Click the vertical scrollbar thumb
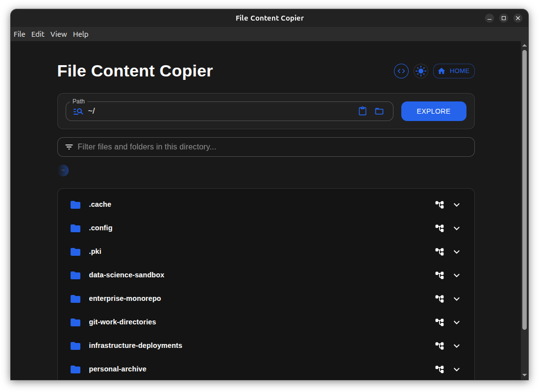539x392 pixels. pyautogui.click(x=524, y=189)
